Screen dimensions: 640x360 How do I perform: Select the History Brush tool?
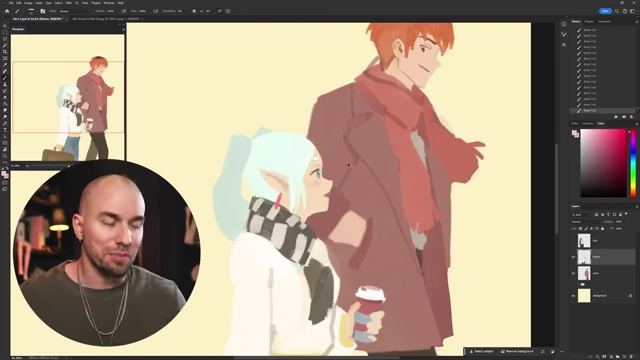pyautogui.click(x=5, y=91)
